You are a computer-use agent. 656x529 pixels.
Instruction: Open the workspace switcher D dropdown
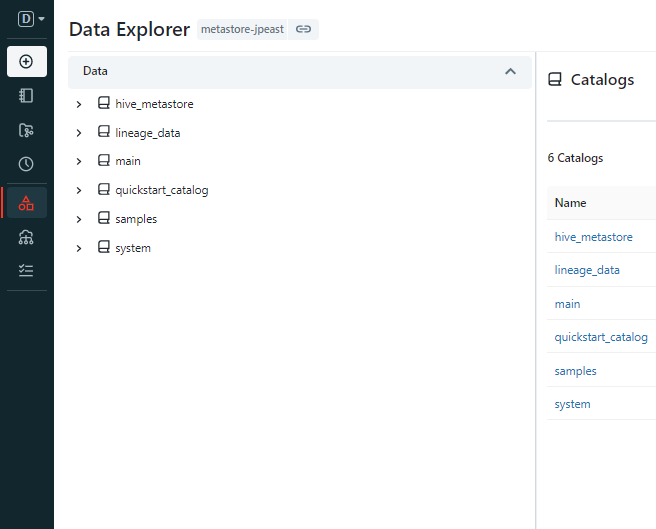[x=32, y=18]
